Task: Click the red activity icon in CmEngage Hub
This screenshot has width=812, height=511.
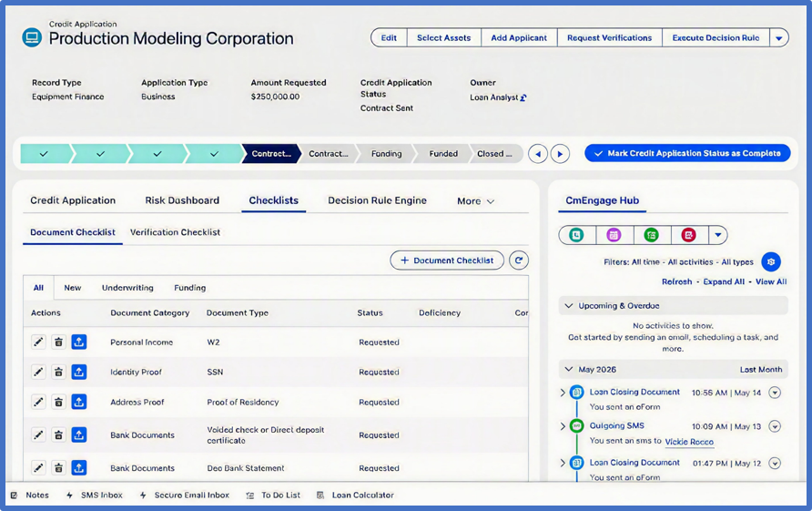Action: point(689,235)
